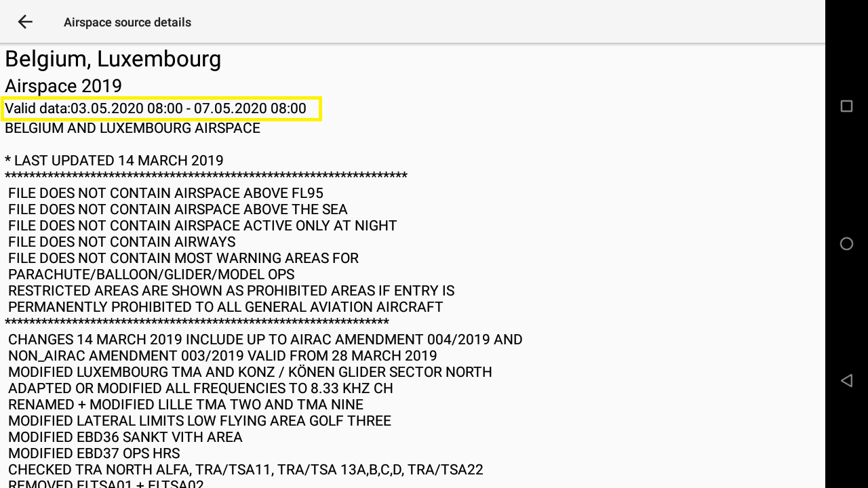Tap the back arrow icon

coord(25,22)
